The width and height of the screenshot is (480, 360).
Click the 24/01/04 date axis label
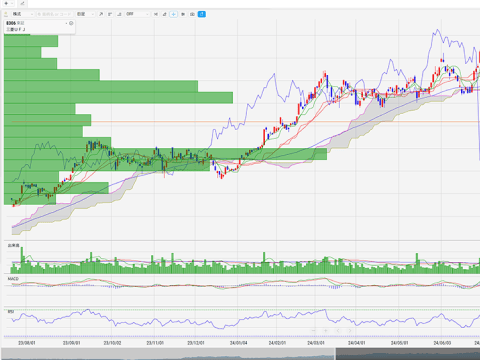tap(238, 343)
